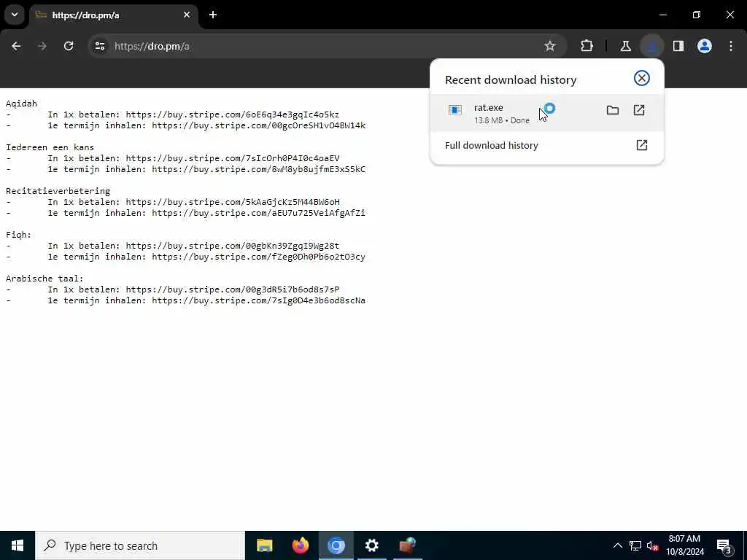Toggle the Downloads toolbar button
This screenshot has width=747, height=560.
coord(651,46)
